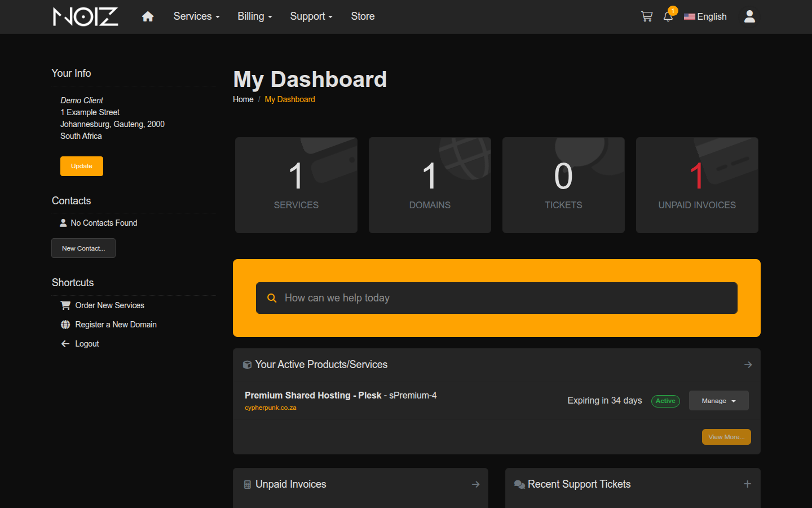Select Order New Services shortcut
812x508 pixels.
point(109,305)
